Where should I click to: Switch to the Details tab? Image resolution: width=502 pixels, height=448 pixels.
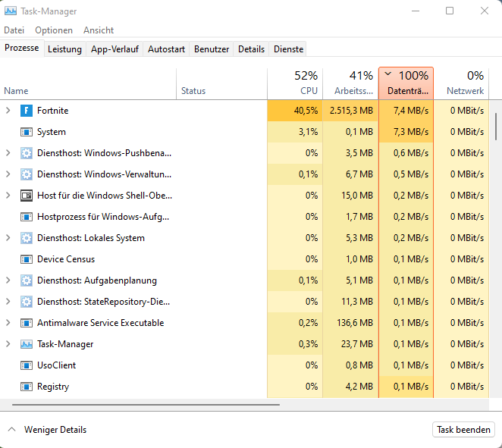click(251, 49)
